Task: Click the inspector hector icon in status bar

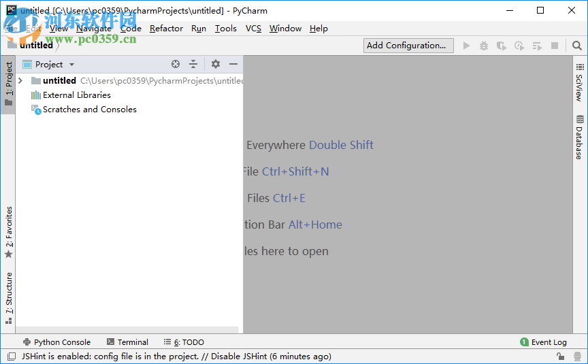Action: [578, 357]
